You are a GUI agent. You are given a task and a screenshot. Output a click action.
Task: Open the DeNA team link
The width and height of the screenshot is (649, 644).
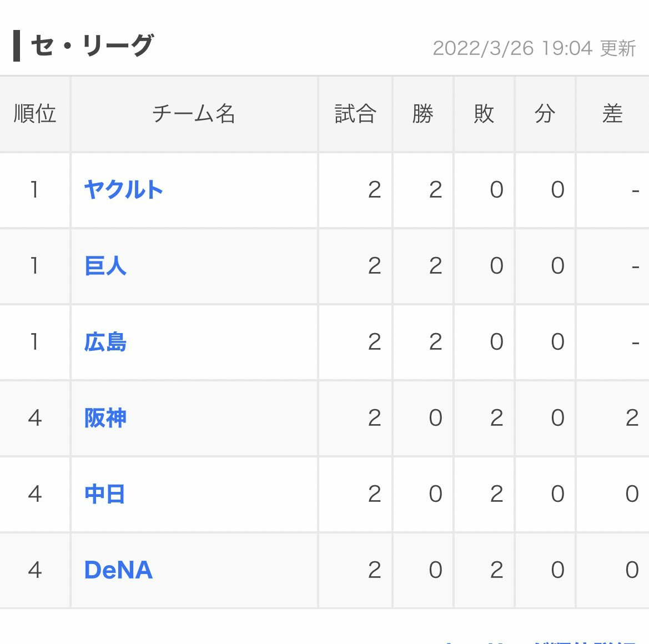tap(118, 570)
